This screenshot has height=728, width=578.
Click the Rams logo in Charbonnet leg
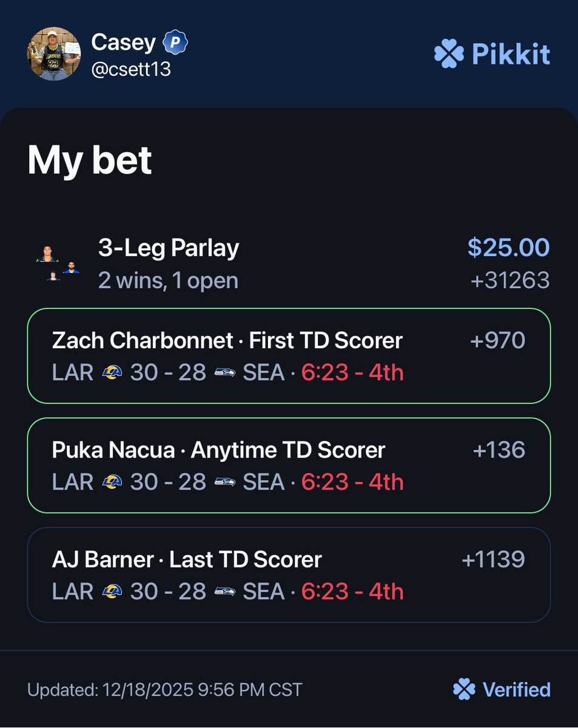pos(112,372)
